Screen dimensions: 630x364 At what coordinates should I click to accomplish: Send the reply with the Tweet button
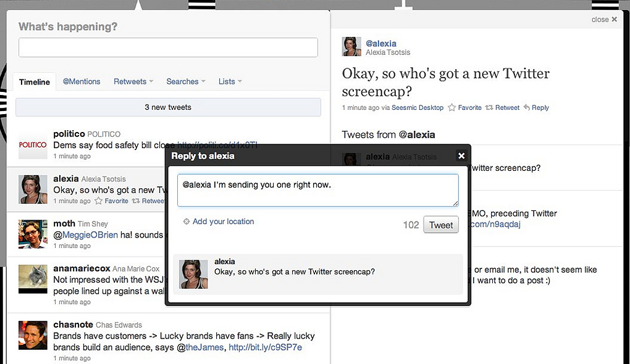coord(441,225)
